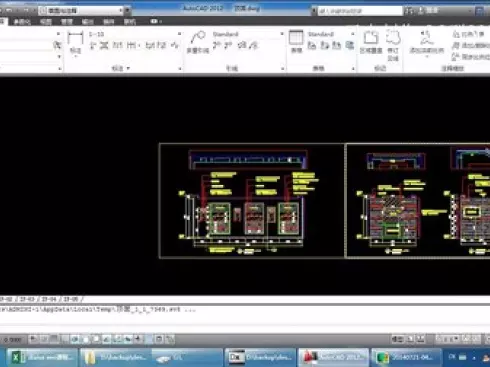
Task: Select the large Dimension tool in ribbon
Action: pyautogui.click(x=75, y=42)
